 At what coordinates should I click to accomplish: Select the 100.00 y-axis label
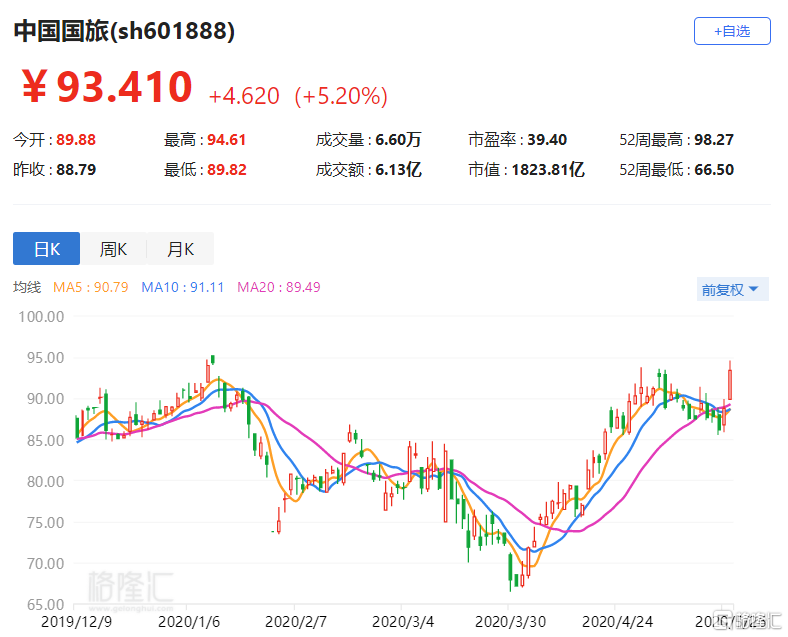click(x=41, y=316)
